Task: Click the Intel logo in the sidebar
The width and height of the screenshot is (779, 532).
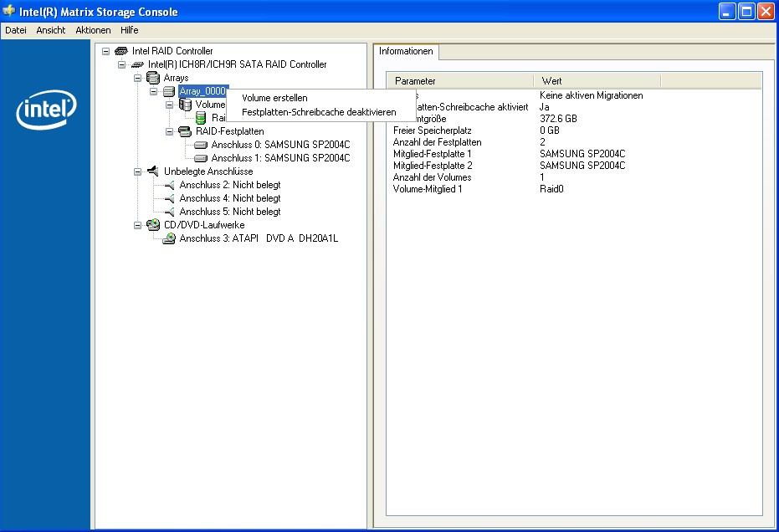Action: tap(46, 110)
